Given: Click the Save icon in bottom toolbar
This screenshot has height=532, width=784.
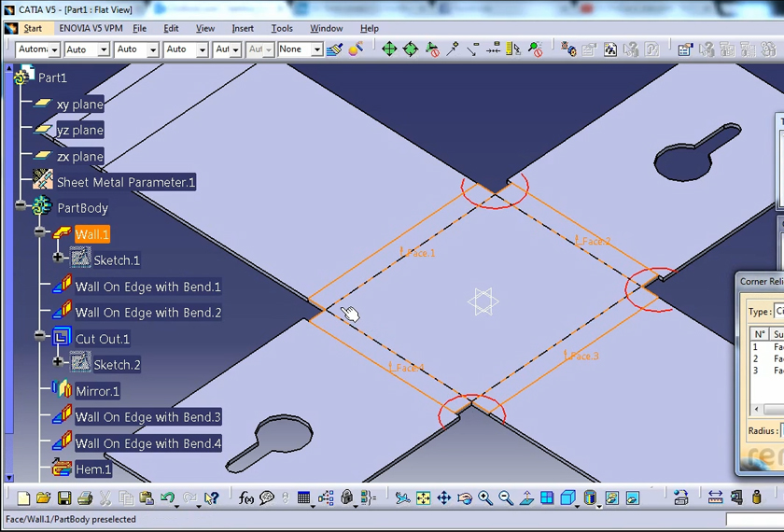Looking at the screenshot, I should click(64, 498).
